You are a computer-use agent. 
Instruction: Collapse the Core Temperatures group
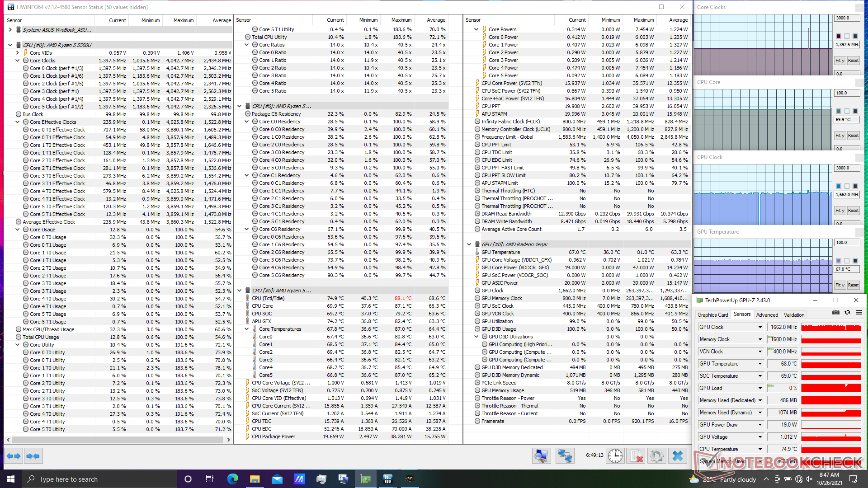click(x=246, y=329)
